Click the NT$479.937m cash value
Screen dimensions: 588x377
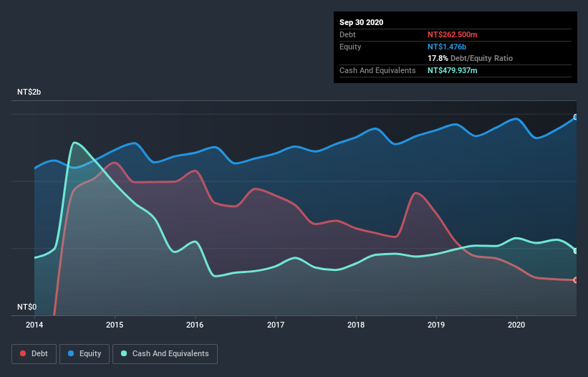tap(452, 70)
